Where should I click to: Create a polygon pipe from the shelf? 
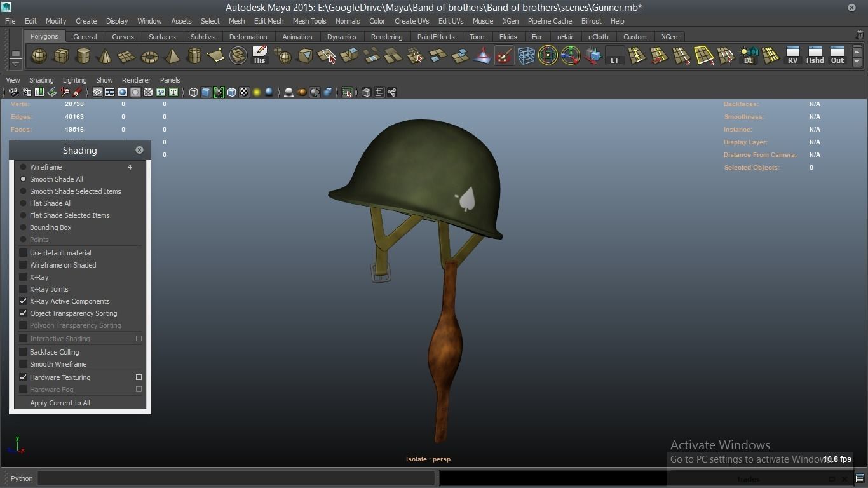(194, 56)
